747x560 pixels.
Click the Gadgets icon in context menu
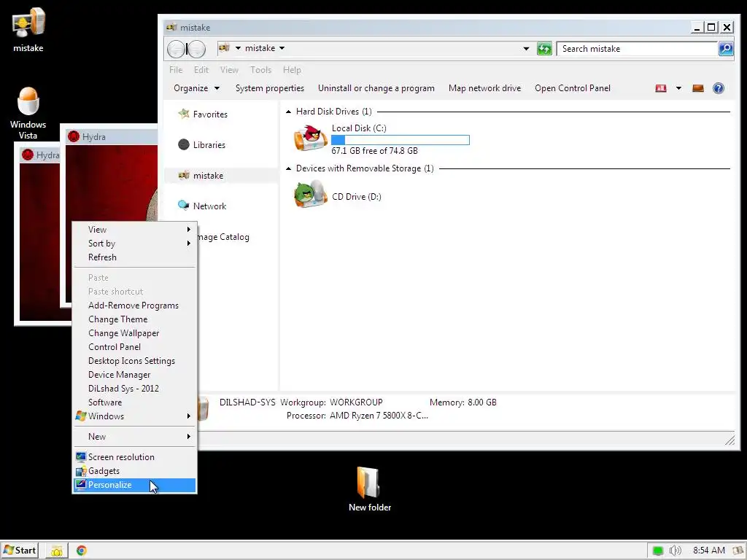[x=81, y=471]
